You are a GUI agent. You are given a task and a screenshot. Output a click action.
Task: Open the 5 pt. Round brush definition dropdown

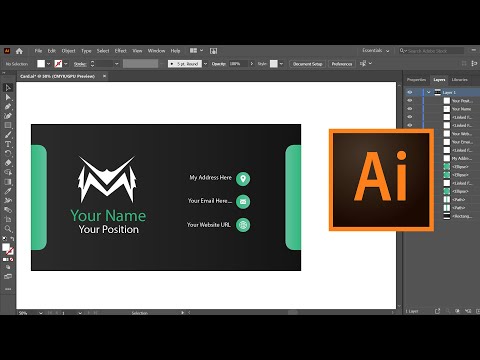(x=205, y=64)
